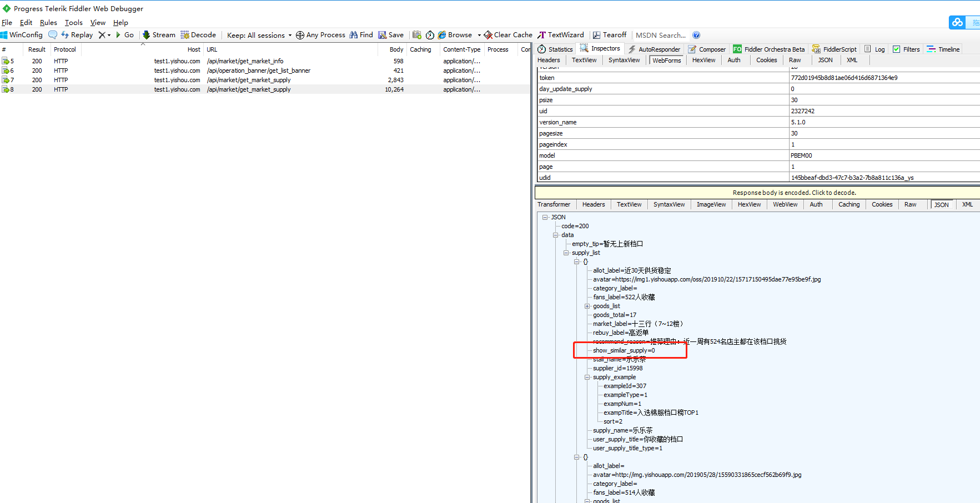980x503 pixels.
Task: Select session 8 with body 10,264
Action: coord(265,89)
